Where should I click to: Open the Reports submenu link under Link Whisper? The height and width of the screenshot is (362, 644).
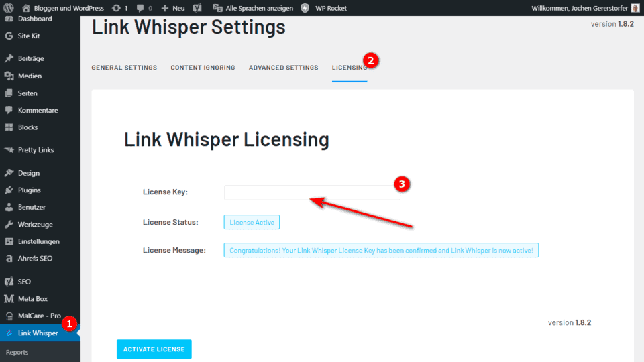pos(17,352)
